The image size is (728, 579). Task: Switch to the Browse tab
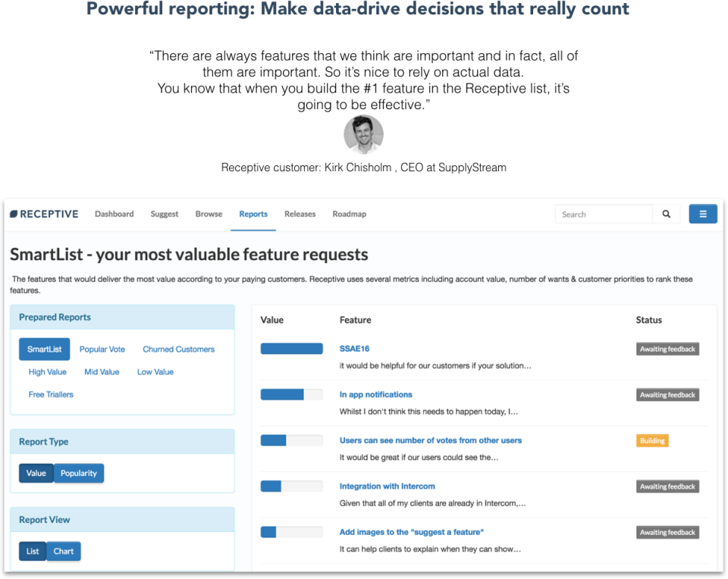pos(209,214)
